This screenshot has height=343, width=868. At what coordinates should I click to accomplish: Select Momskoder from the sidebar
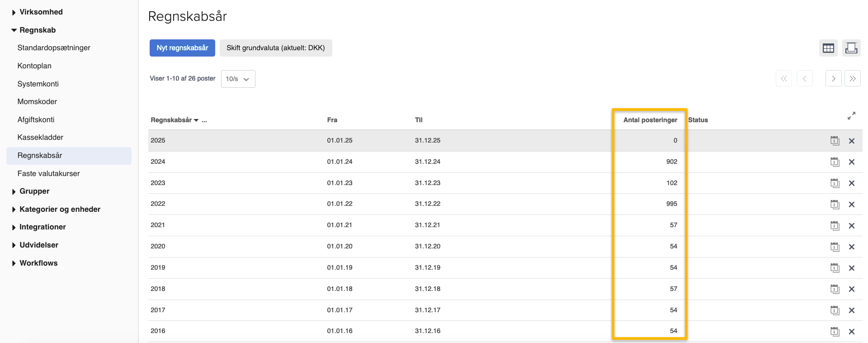click(37, 102)
